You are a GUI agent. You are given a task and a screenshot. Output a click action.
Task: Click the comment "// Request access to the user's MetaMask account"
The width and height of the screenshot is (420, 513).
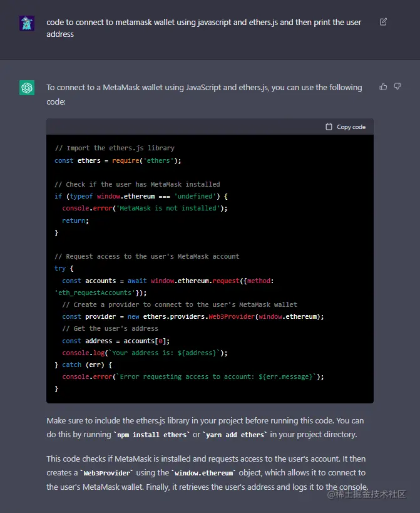click(x=147, y=257)
